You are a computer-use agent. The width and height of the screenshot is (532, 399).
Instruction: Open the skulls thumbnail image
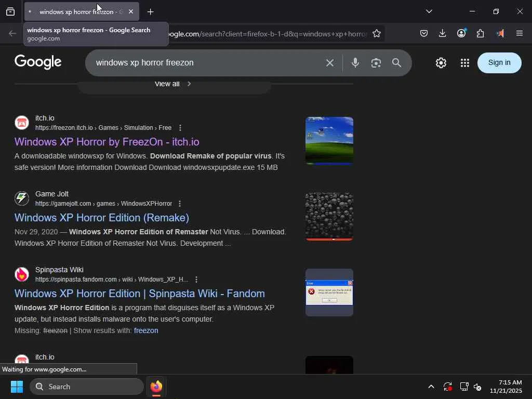[x=329, y=217]
